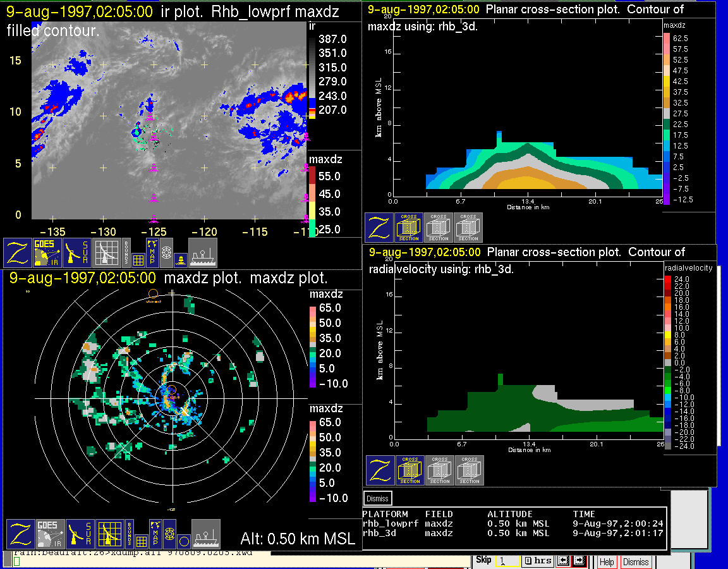Click the Skip value input field
Viewport: 728px width, 569px height.
click(x=507, y=561)
